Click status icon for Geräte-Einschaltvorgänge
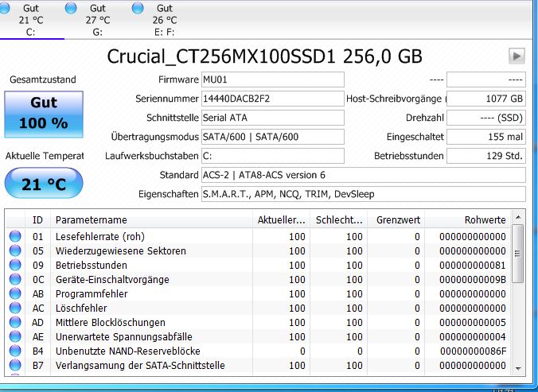This screenshot has width=538, height=392. [x=15, y=279]
